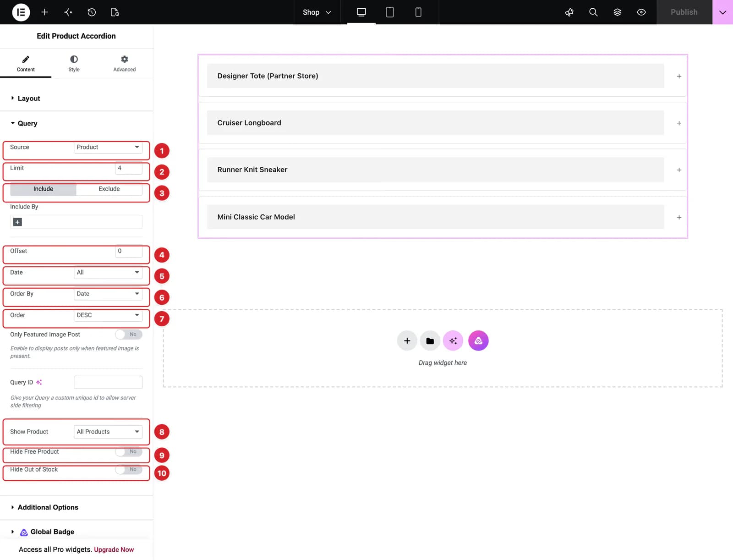This screenshot has width=733, height=560.
Task: Click the Publish button
Action: coord(684,12)
